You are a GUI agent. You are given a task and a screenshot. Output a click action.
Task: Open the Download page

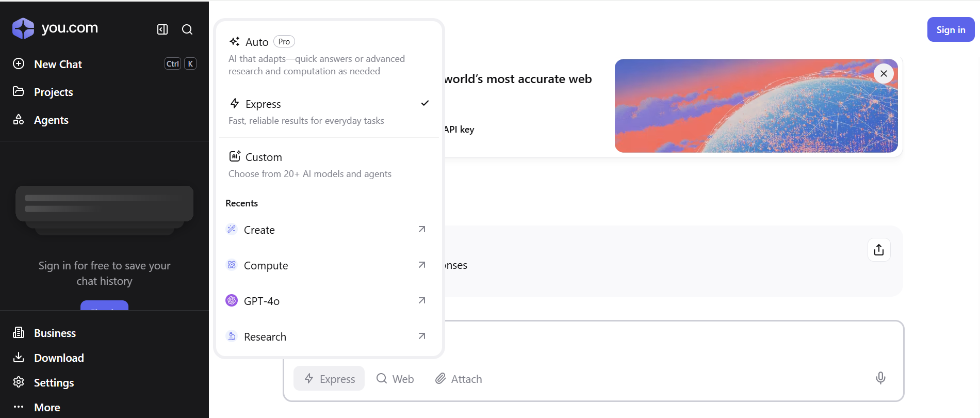[58, 358]
